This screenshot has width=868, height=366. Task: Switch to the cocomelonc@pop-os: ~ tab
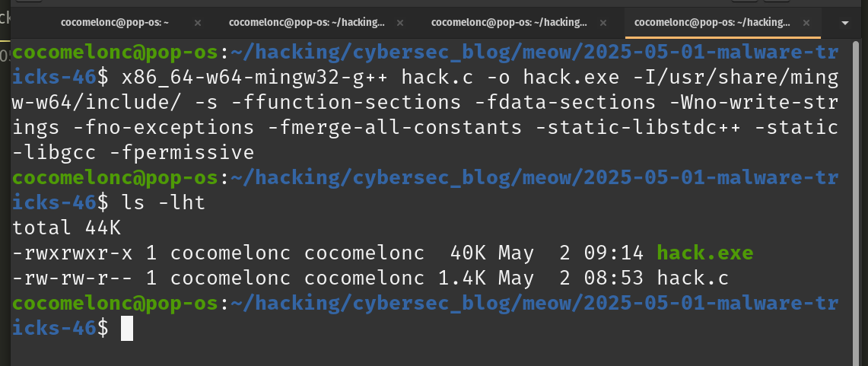[x=114, y=23]
